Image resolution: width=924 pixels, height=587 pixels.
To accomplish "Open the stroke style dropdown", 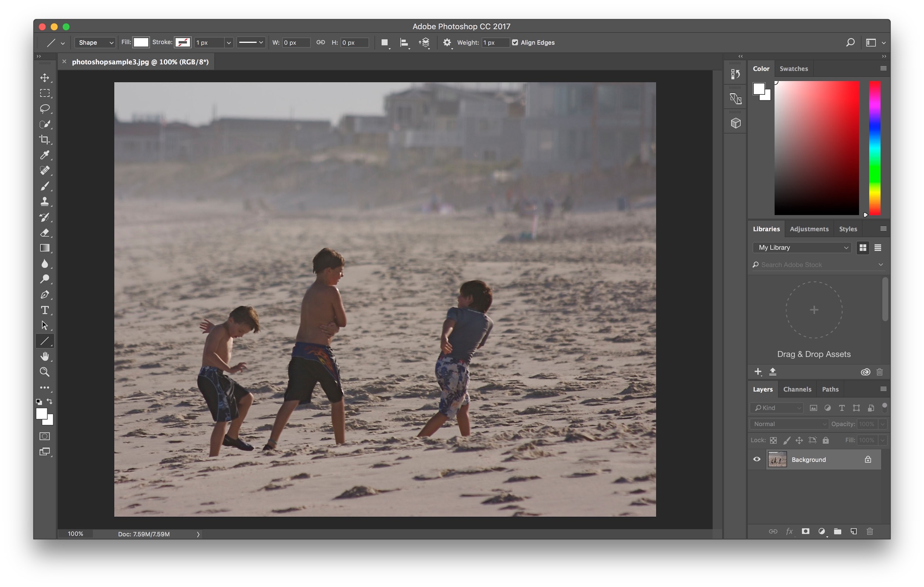I will [252, 42].
